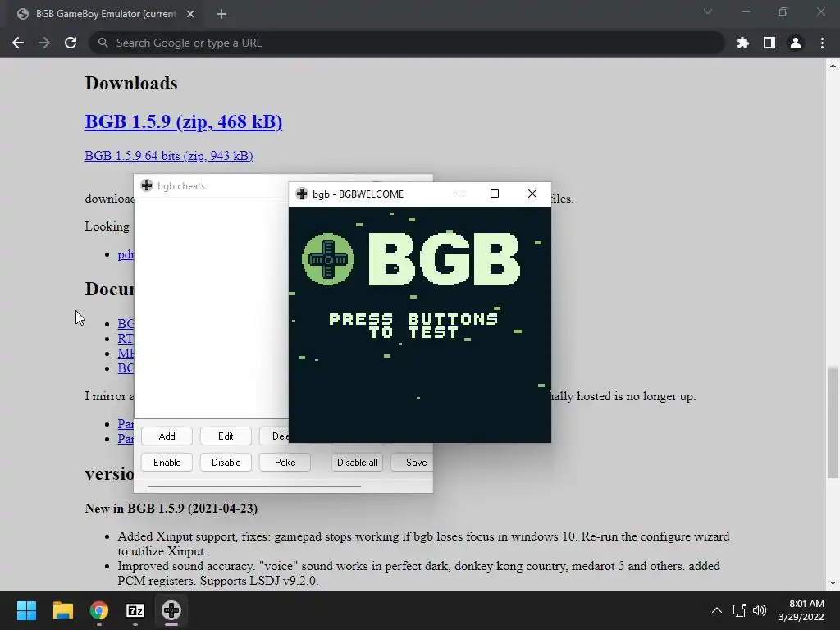Toggle the Chrome side panel icon
The height and width of the screenshot is (630, 840).
769,43
